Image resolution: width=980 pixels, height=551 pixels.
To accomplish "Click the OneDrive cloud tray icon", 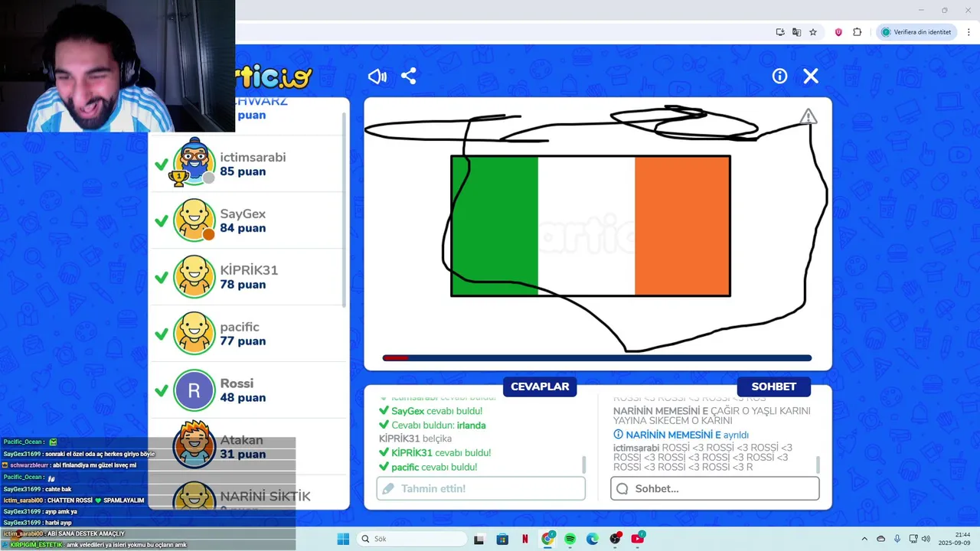I will click(880, 539).
